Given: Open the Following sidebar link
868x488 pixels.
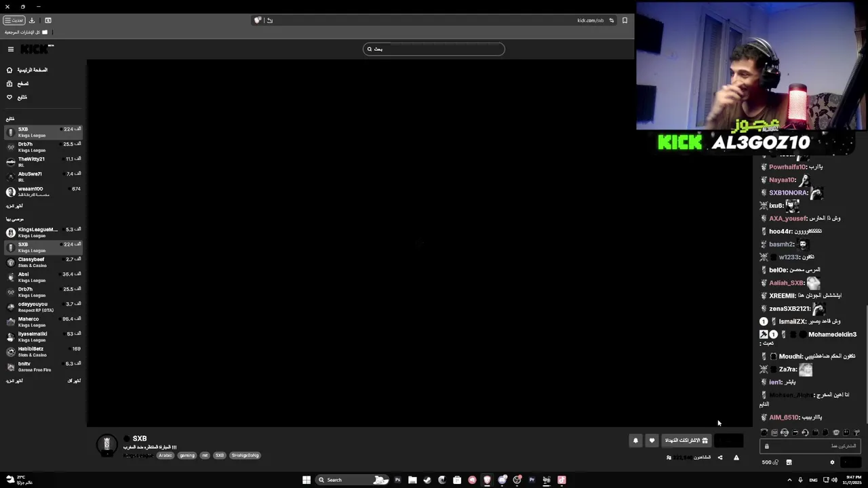Looking at the screenshot, I should coord(18,97).
